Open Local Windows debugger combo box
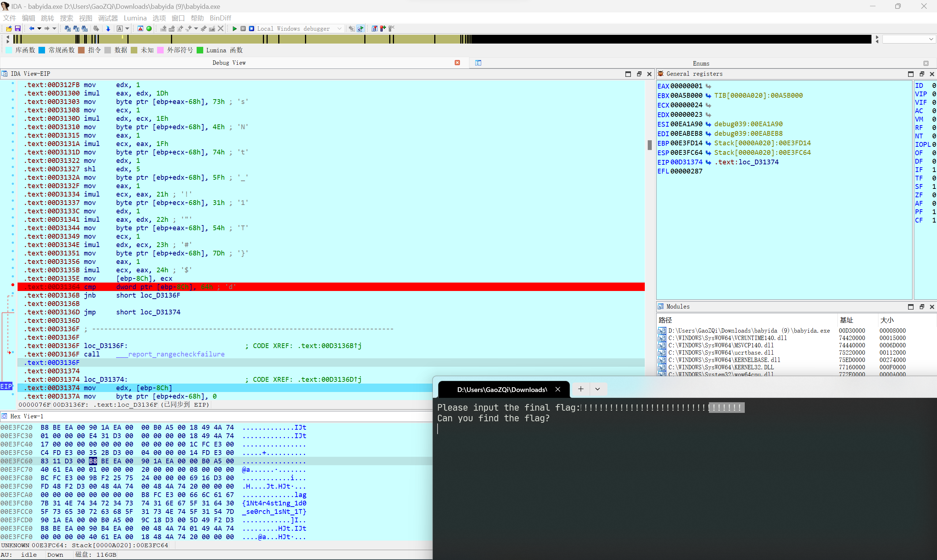 click(x=300, y=29)
